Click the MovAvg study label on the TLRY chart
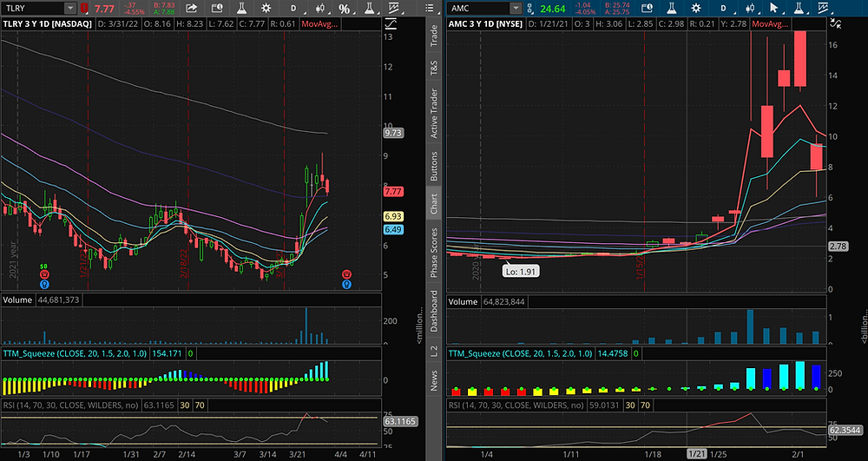This screenshot has height=461, width=868. click(x=319, y=24)
